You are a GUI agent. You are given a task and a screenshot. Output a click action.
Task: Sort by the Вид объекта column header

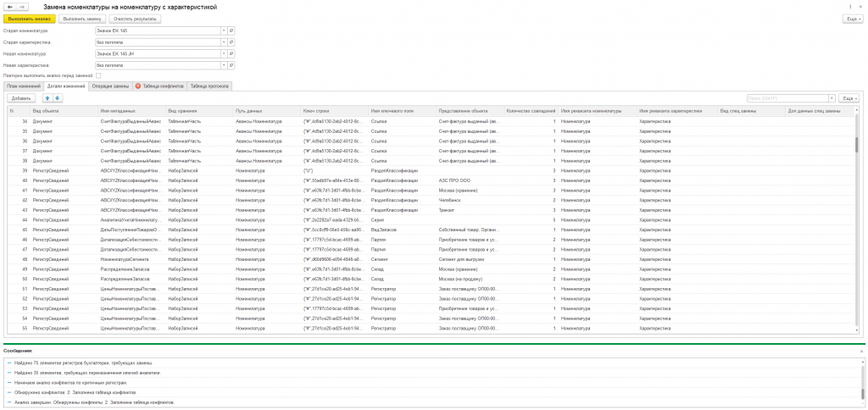(64, 111)
